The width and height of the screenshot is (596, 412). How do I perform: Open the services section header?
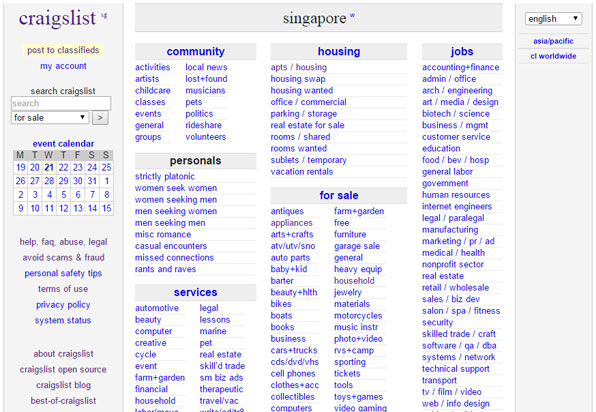(x=195, y=292)
